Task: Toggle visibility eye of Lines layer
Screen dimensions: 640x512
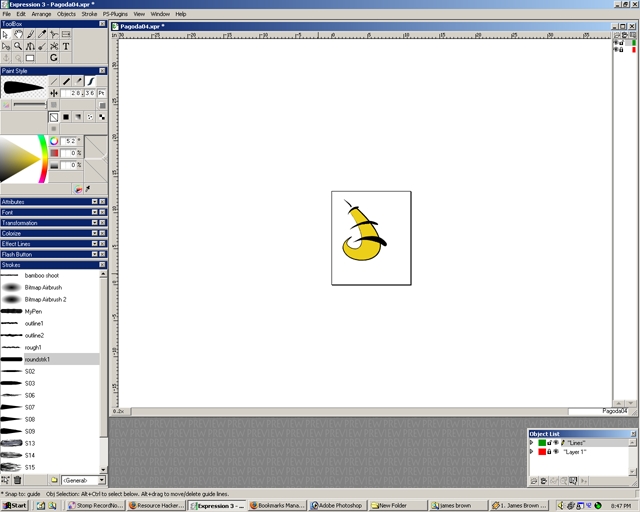Action: (x=556, y=443)
